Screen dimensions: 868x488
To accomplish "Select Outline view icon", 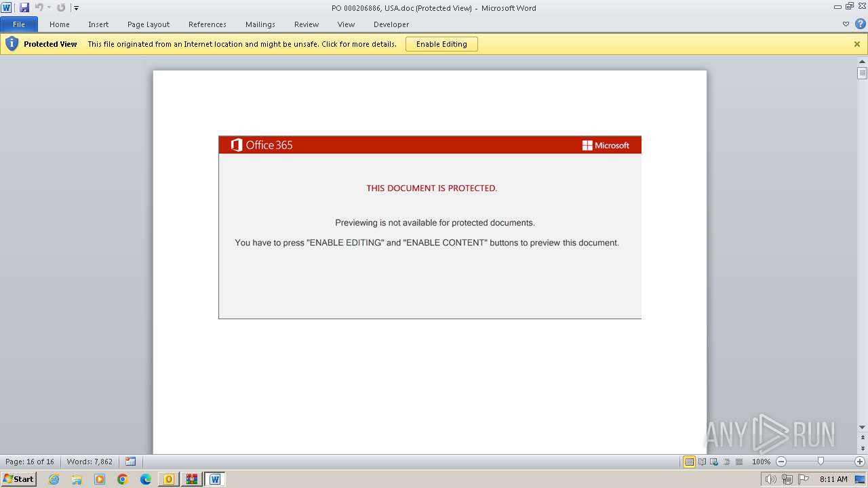I will [726, 462].
